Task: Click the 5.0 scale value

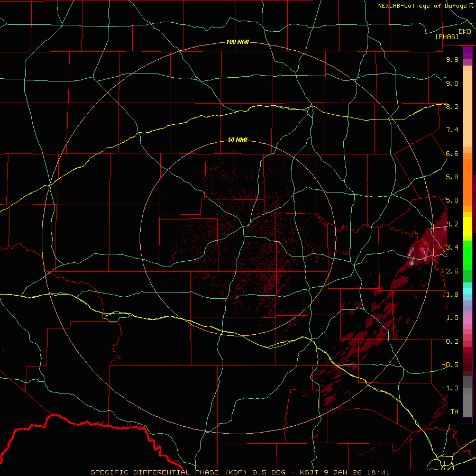Action: [x=452, y=200]
